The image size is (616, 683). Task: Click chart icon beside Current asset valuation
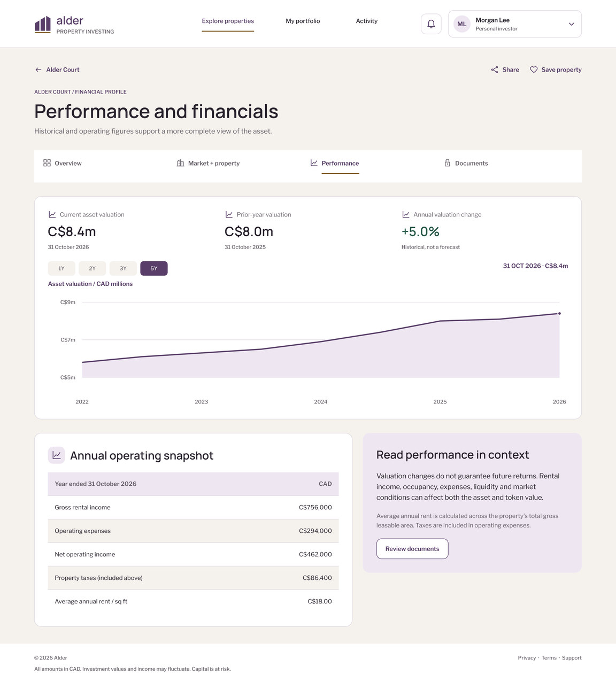click(52, 214)
